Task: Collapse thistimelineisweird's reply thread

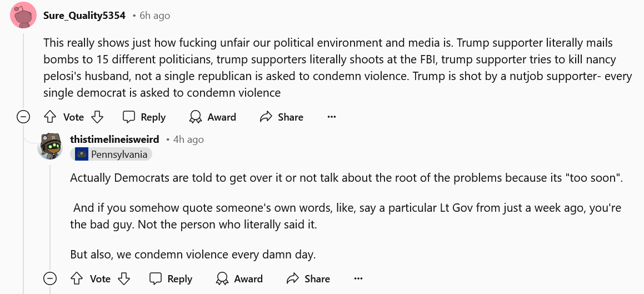Action: point(50,278)
